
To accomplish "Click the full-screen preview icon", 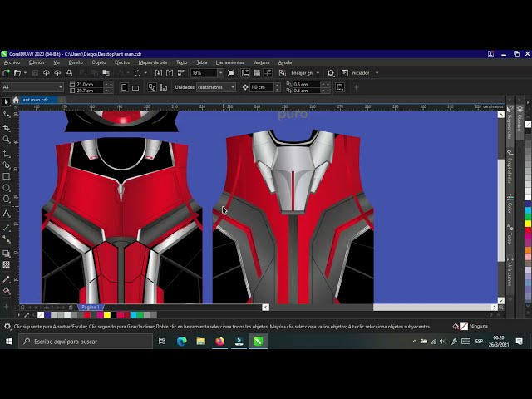I will point(231,73).
